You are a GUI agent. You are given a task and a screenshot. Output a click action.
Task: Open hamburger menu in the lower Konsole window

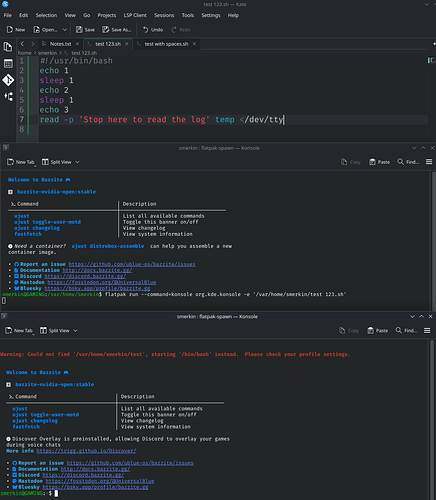click(x=427, y=330)
